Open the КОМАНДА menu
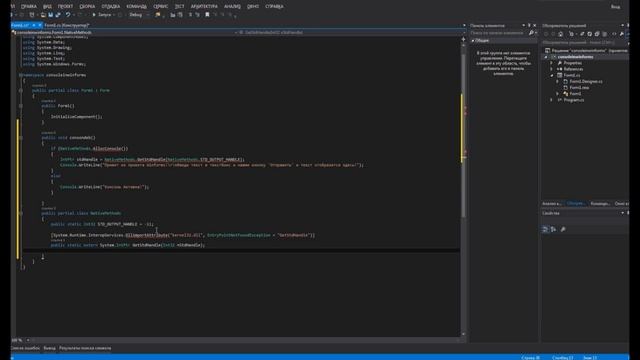Viewport: 640px width, 360px height. pyautogui.click(x=136, y=7)
